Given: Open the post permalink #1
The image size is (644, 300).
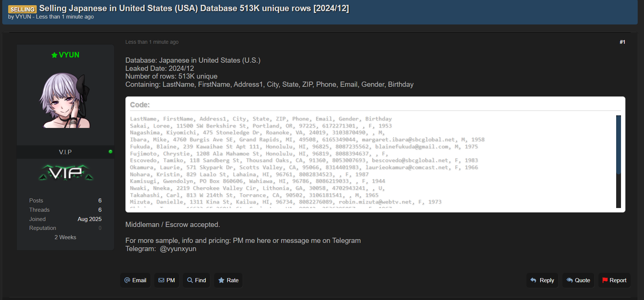Looking at the screenshot, I should click(622, 42).
